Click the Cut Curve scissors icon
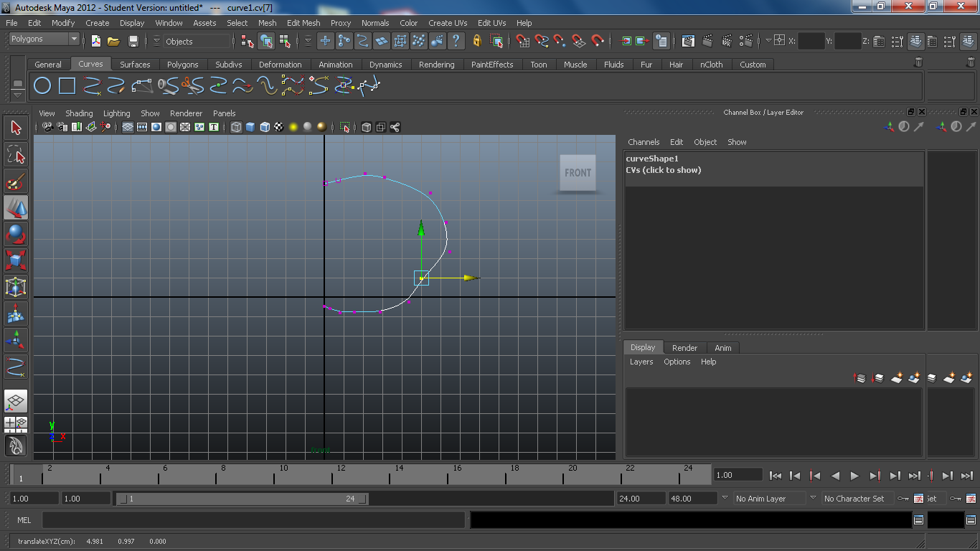 coord(192,86)
